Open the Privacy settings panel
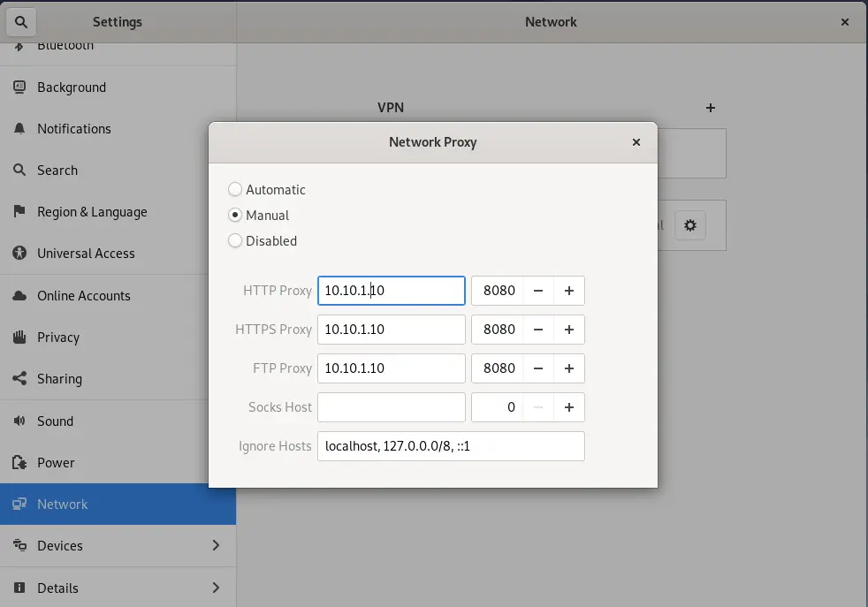 [x=63, y=337]
